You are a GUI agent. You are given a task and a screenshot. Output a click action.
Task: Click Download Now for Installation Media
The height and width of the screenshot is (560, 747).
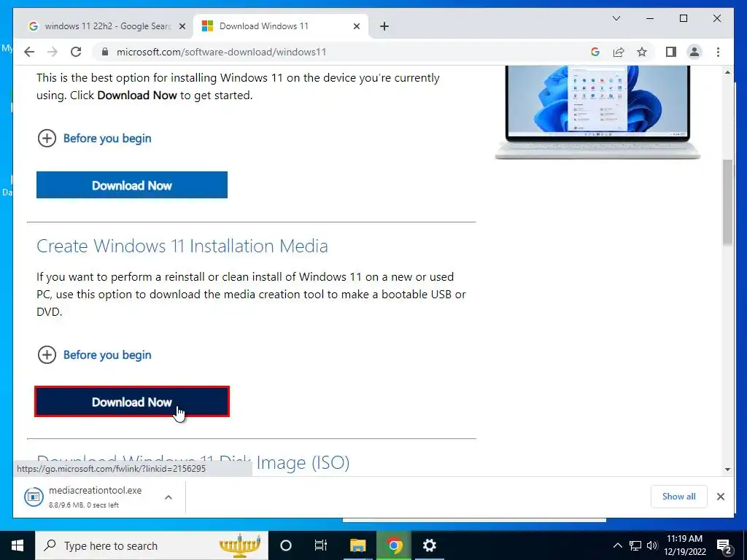[x=132, y=402]
